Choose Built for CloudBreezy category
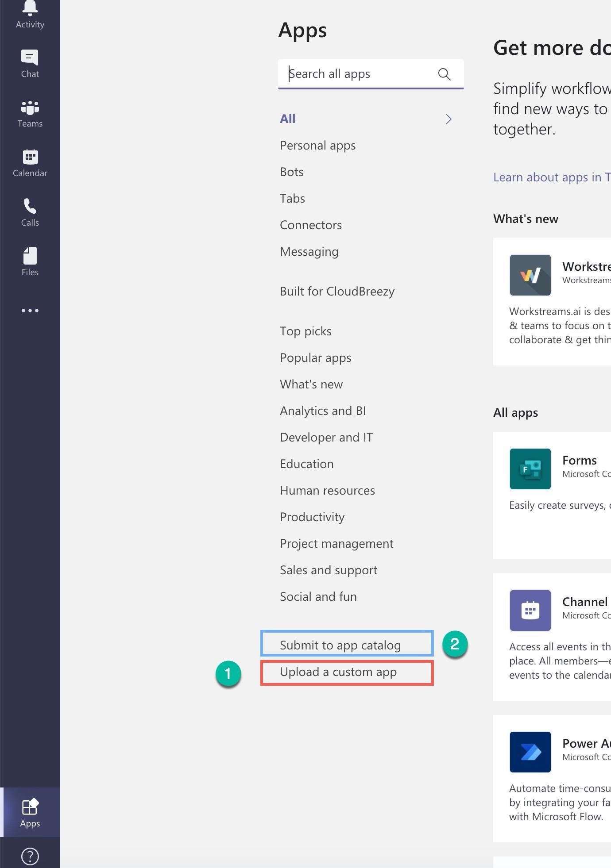 [337, 292]
